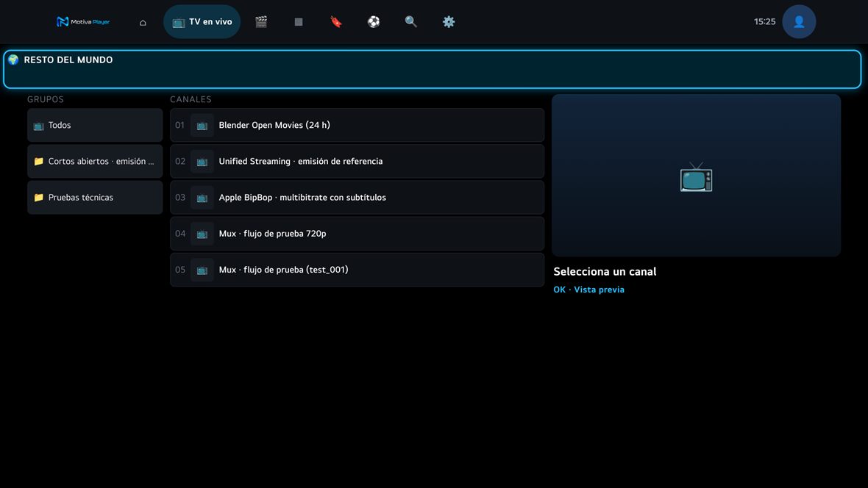This screenshot has width=868, height=488.
Task: Open search with the magnifier icon
Action: (x=410, y=21)
